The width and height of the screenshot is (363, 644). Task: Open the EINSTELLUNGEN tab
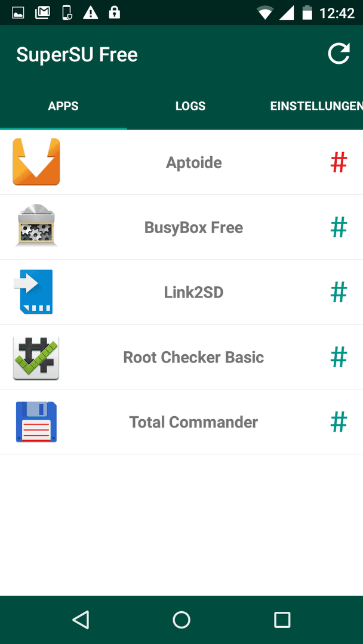316,106
